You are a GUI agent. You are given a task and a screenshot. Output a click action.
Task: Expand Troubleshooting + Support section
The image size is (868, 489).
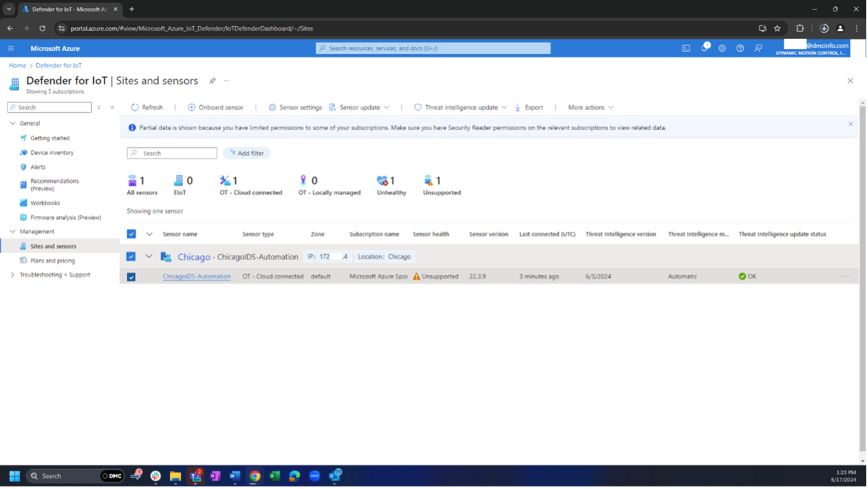(x=13, y=275)
